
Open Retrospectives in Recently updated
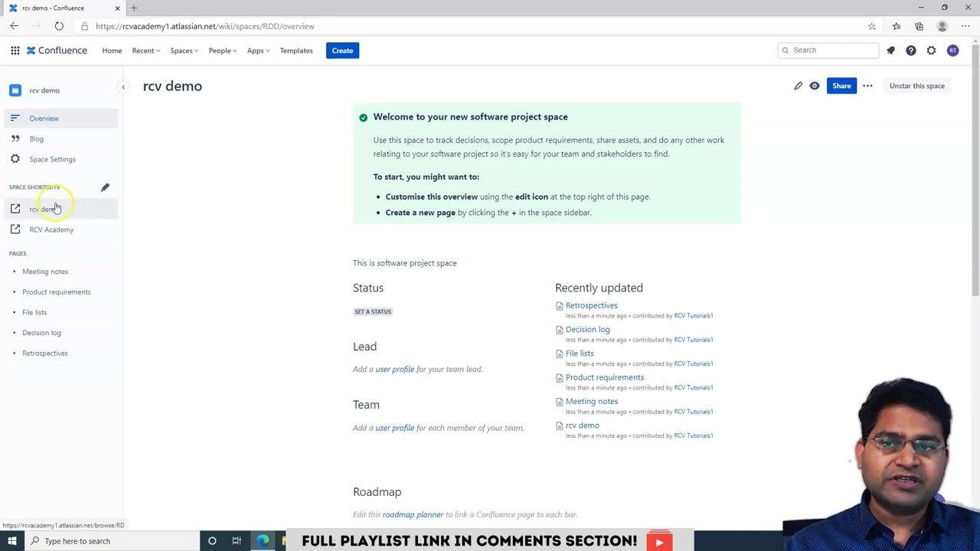[591, 305]
